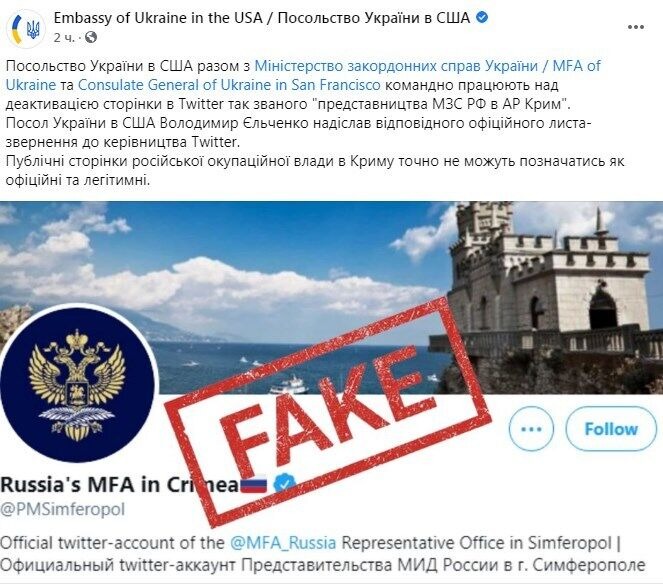
Task: Open the Embassy of Ukraine profile picture
Action: pyautogui.click(x=25, y=29)
